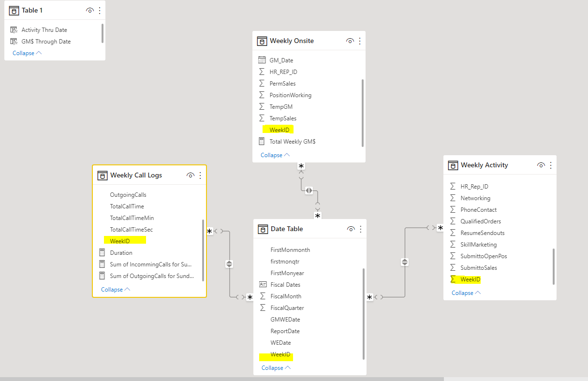Click the Date Table header table icon
This screenshot has height=381, width=588.
[263, 229]
